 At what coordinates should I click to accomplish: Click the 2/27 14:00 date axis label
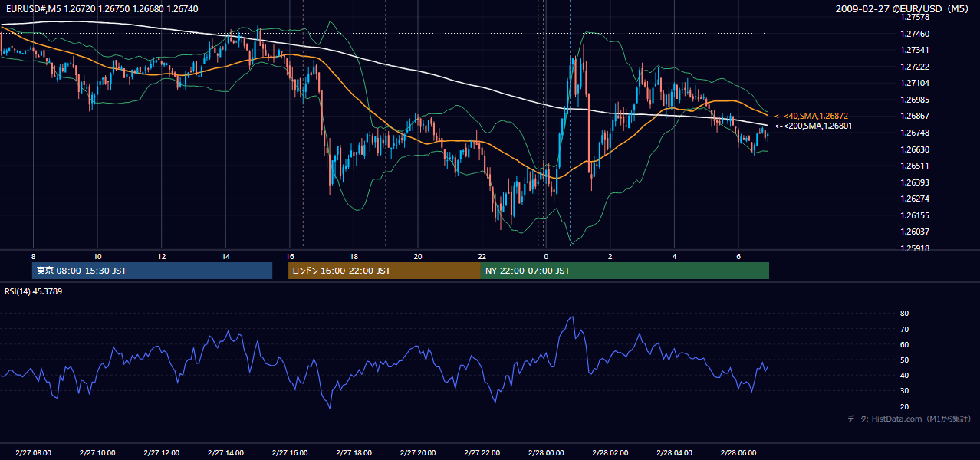point(225,453)
